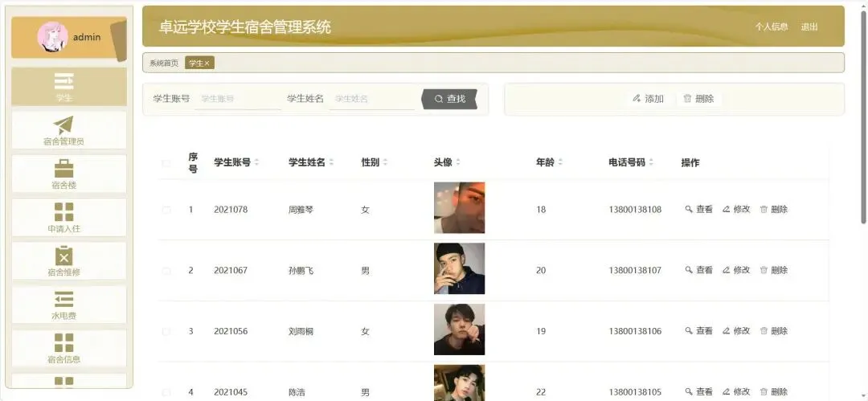Open the 宿舍楼 briefcase icon
Image resolution: width=868 pixels, height=401 pixels.
[63, 169]
